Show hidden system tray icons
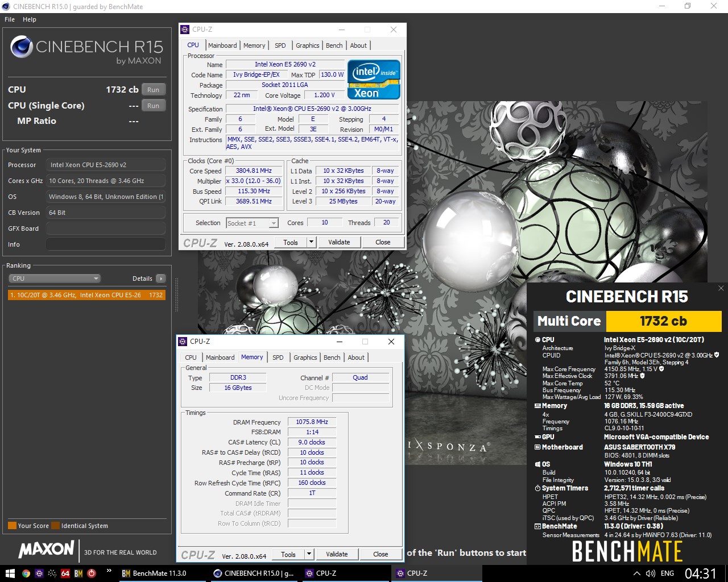This screenshot has width=728, height=582. tap(636, 573)
